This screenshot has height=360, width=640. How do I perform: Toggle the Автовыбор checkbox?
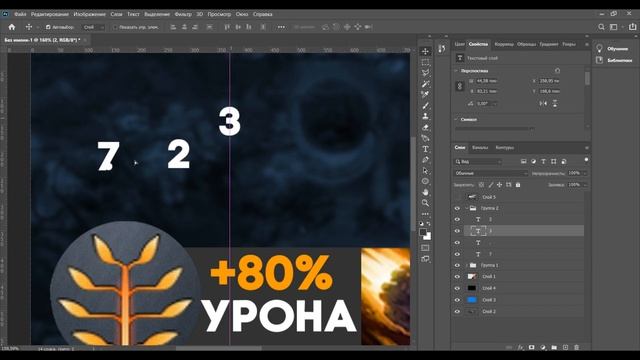pos(48,27)
